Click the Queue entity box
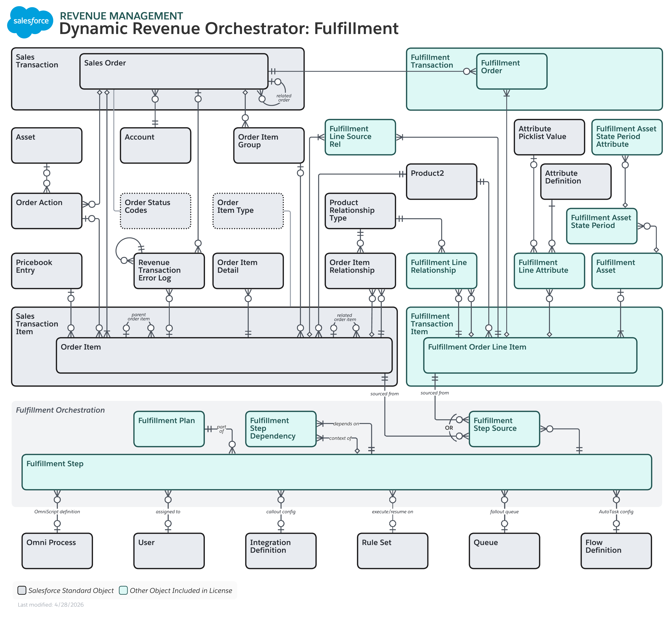This screenshot has height=622, width=672. point(504,551)
